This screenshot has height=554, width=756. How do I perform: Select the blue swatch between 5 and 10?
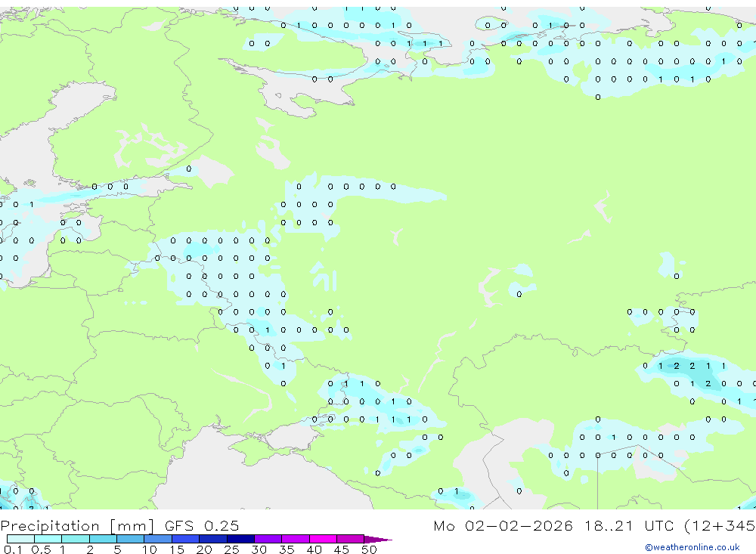[x=131, y=539]
